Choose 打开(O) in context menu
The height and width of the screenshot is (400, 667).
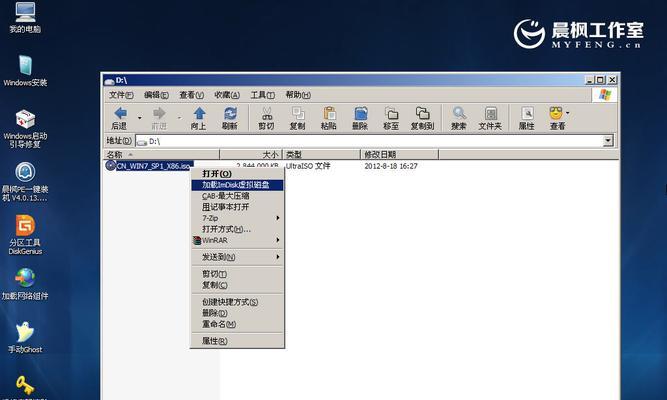pos(237,174)
